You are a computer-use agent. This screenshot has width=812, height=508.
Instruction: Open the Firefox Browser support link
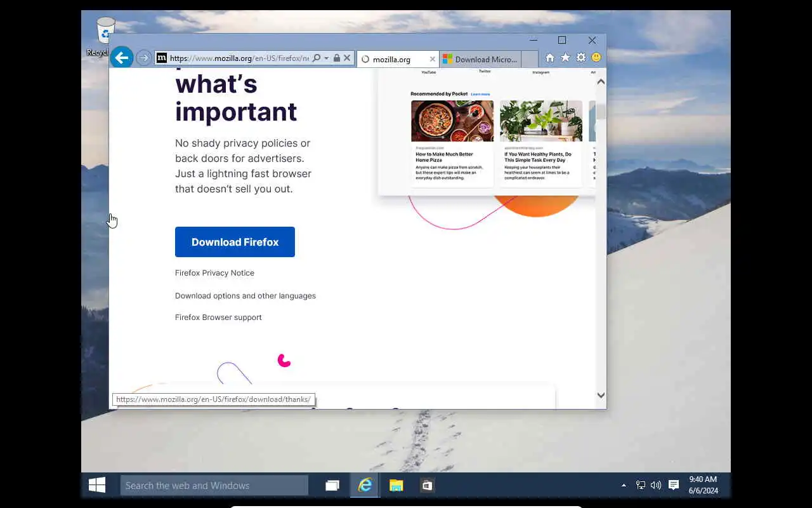(218, 317)
